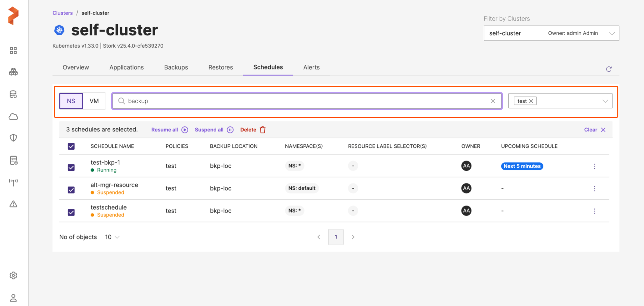
Task: Open the shield icon in the sidebar
Action: point(13,138)
